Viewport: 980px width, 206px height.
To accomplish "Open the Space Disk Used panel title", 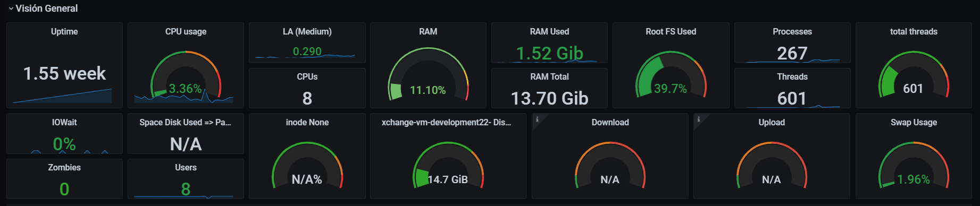I will [x=186, y=123].
